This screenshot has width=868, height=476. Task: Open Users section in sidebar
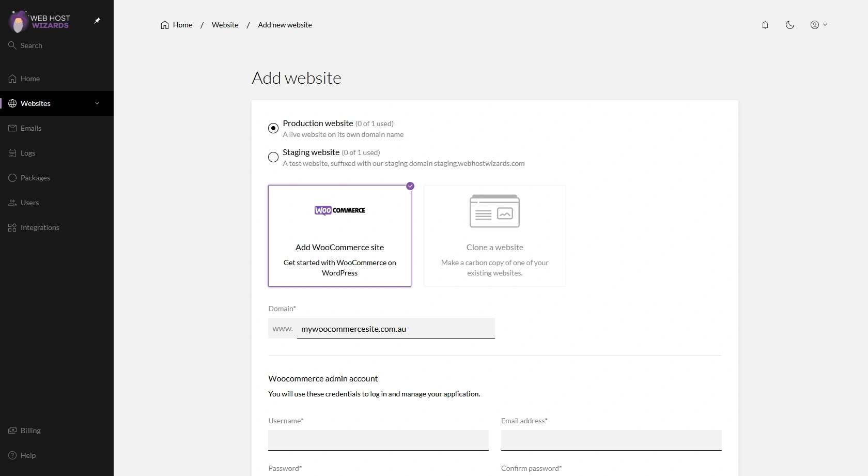(57, 203)
